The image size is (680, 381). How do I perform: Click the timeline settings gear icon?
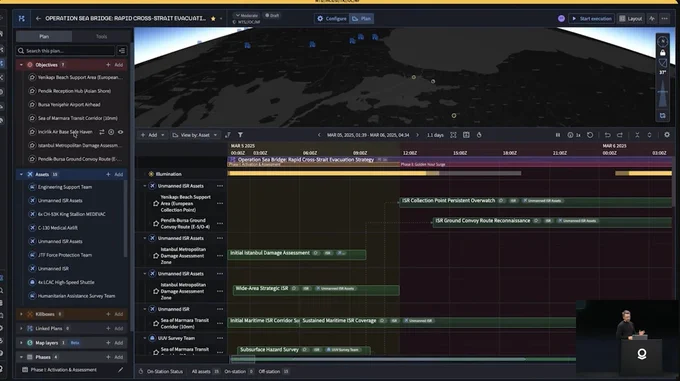667,135
